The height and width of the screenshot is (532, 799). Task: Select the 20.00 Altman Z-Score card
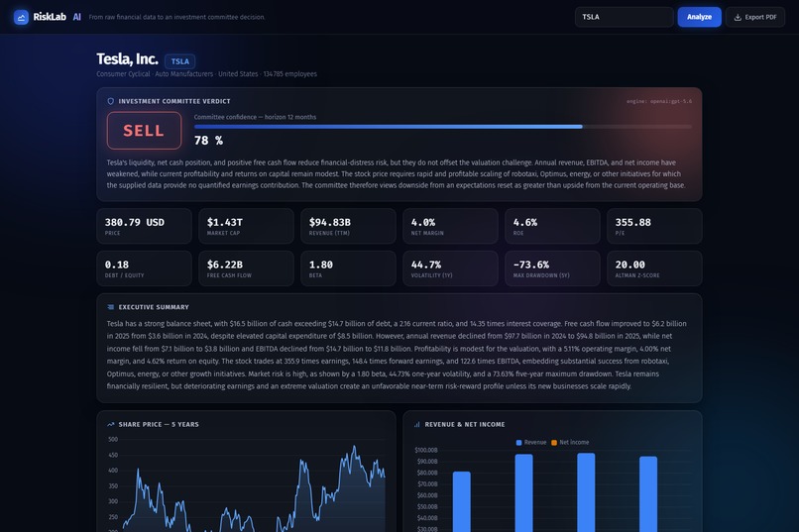click(x=654, y=268)
